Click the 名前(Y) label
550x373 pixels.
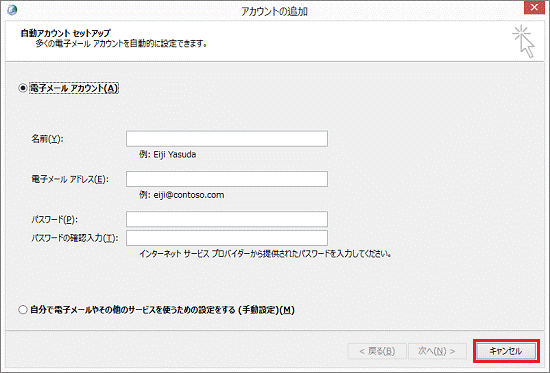tap(47, 139)
